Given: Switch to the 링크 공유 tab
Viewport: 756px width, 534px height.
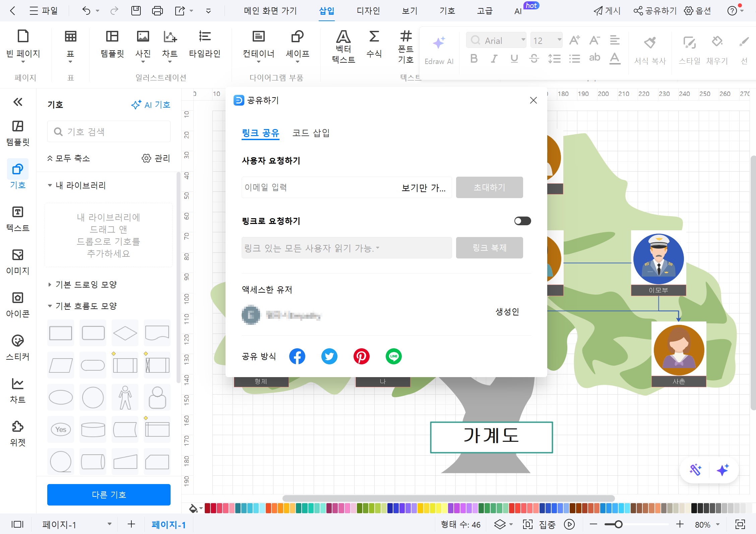Looking at the screenshot, I should tap(260, 133).
